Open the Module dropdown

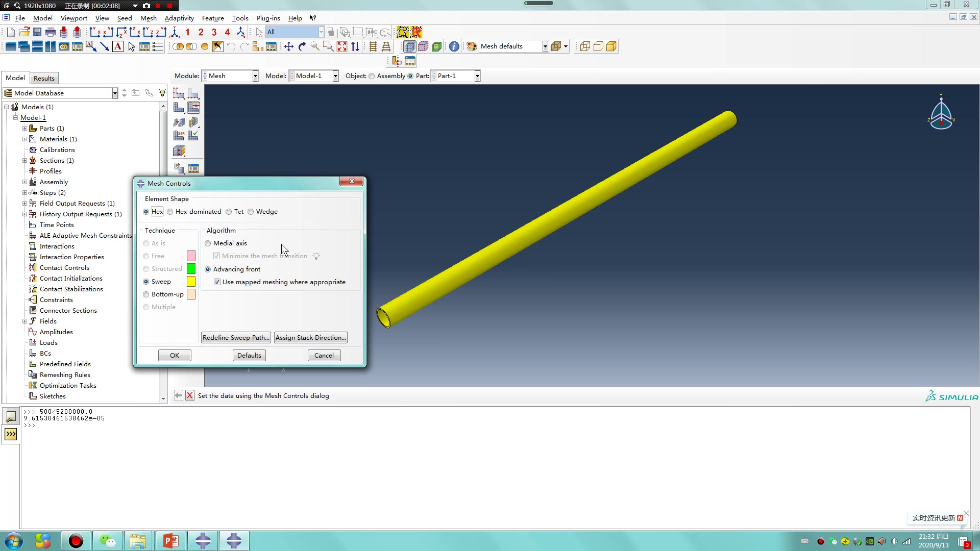pos(255,76)
